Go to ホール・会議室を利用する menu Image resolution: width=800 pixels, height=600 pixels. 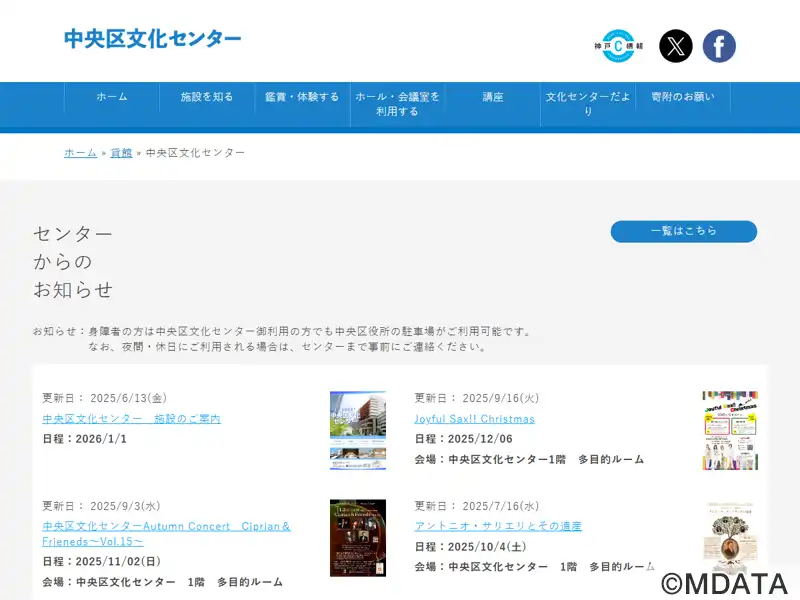click(x=397, y=104)
